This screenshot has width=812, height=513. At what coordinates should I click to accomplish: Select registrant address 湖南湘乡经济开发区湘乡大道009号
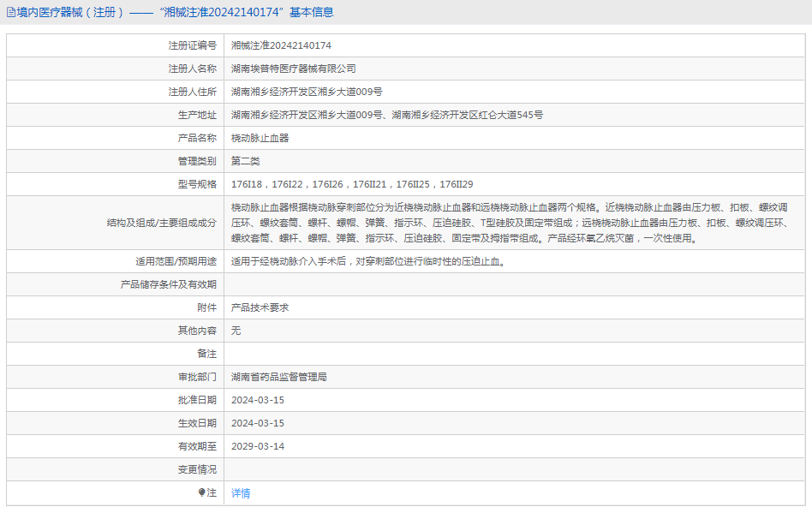click(307, 92)
